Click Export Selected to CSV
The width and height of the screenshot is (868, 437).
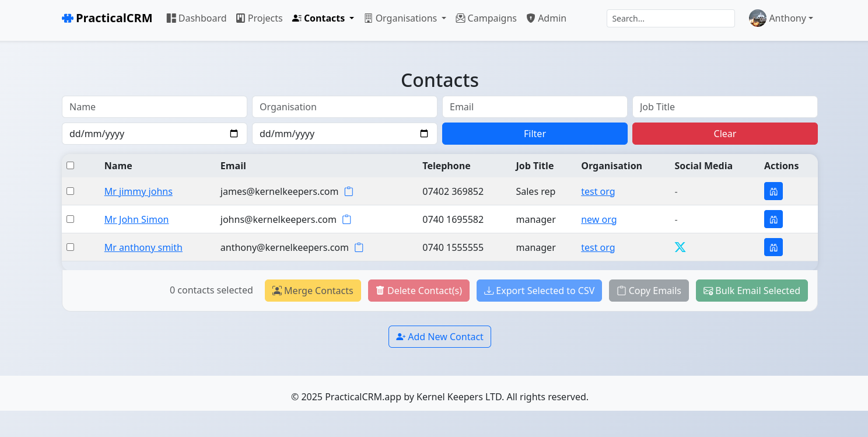(x=539, y=291)
